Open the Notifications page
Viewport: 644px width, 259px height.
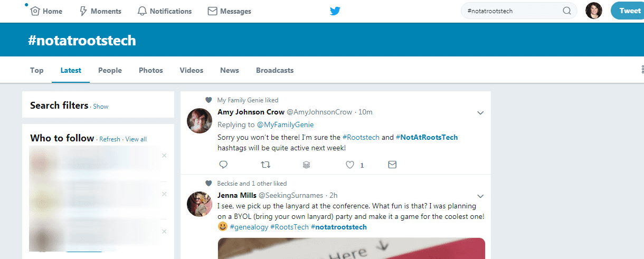point(165,11)
